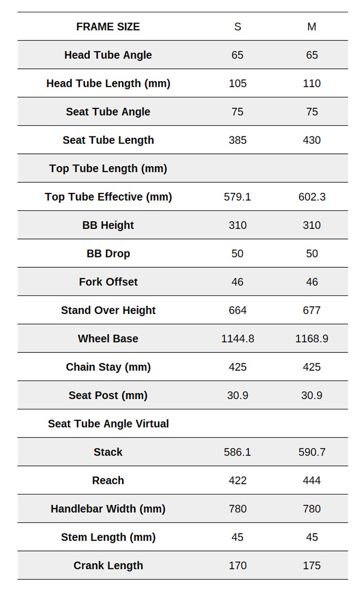Screen dimensions: 364x593
Task: Click the Top Tube Length (mm) label
Action: [x=108, y=168]
